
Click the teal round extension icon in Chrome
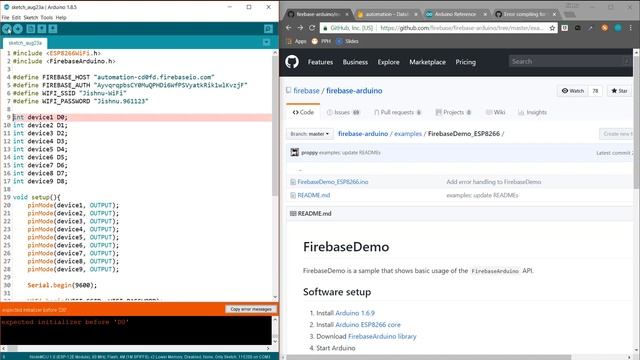[x=618, y=28]
